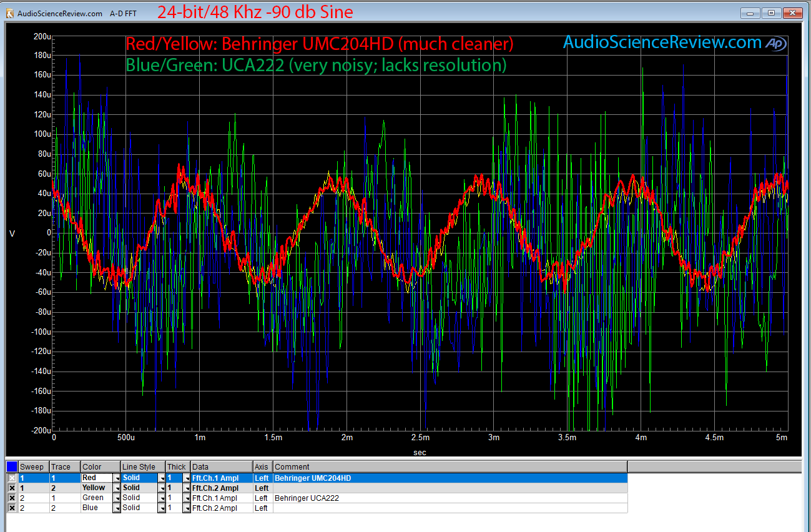Minimize the A-D FFT window
The width and height of the screenshot is (811, 532).
pos(750,12)
